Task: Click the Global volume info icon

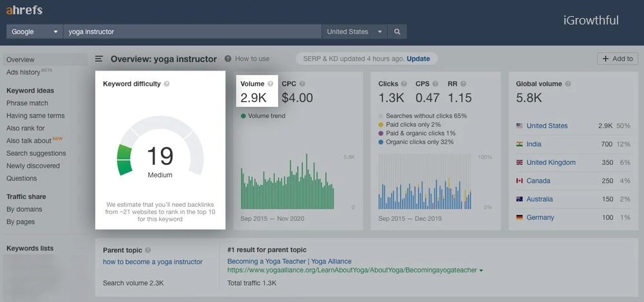Action: point(568,84)
